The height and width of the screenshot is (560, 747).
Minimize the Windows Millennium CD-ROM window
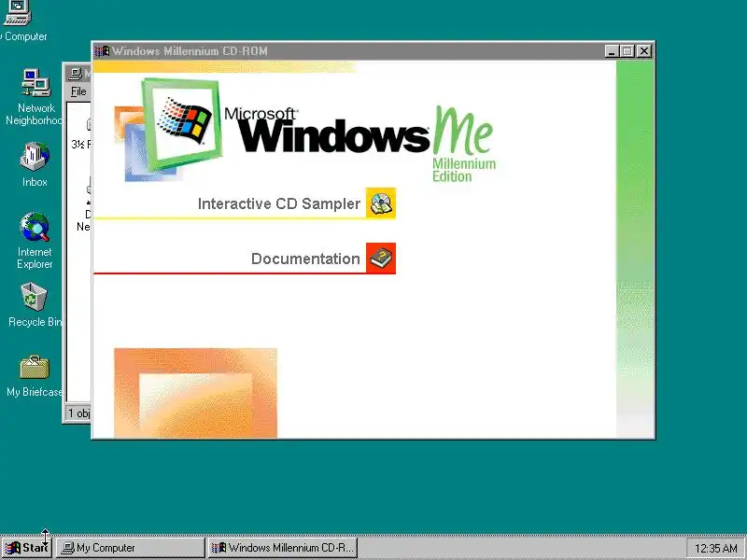[612, 51]
